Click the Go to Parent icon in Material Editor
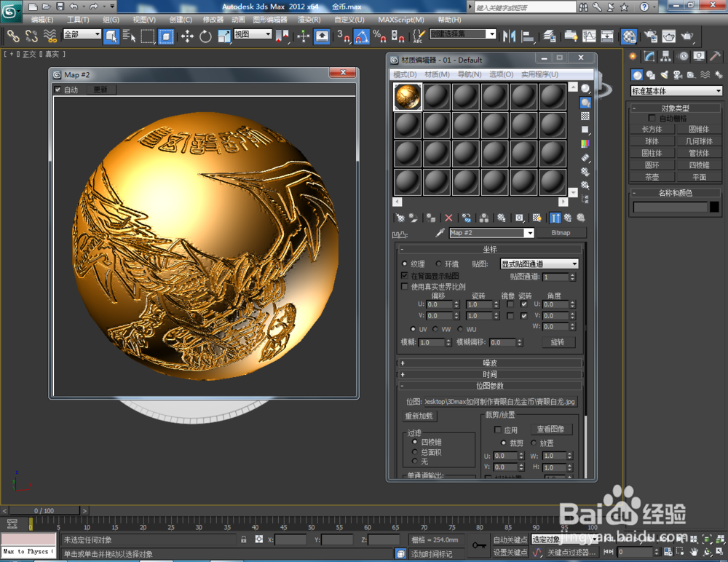This screenshot has width=728, height=562. 567,218
